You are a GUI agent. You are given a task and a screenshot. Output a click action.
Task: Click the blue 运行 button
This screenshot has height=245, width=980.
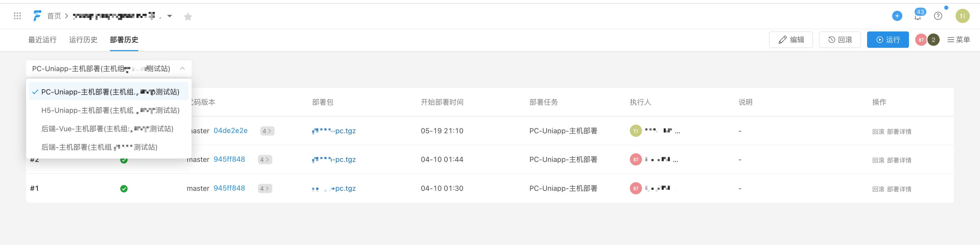(888, 39)
